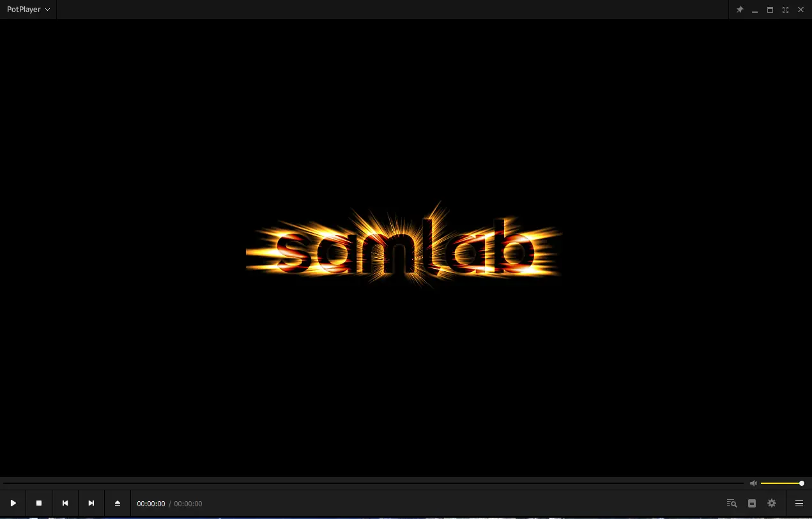812x519 pixels.
Task: Skip to the previous track
Action: tap(65, 503)
